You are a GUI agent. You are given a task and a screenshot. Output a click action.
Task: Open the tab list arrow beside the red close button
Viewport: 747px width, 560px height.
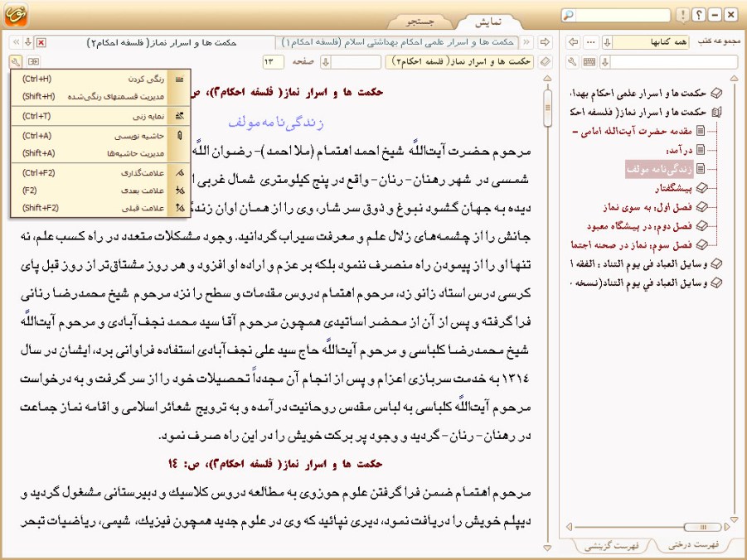(x=28, y=42)
